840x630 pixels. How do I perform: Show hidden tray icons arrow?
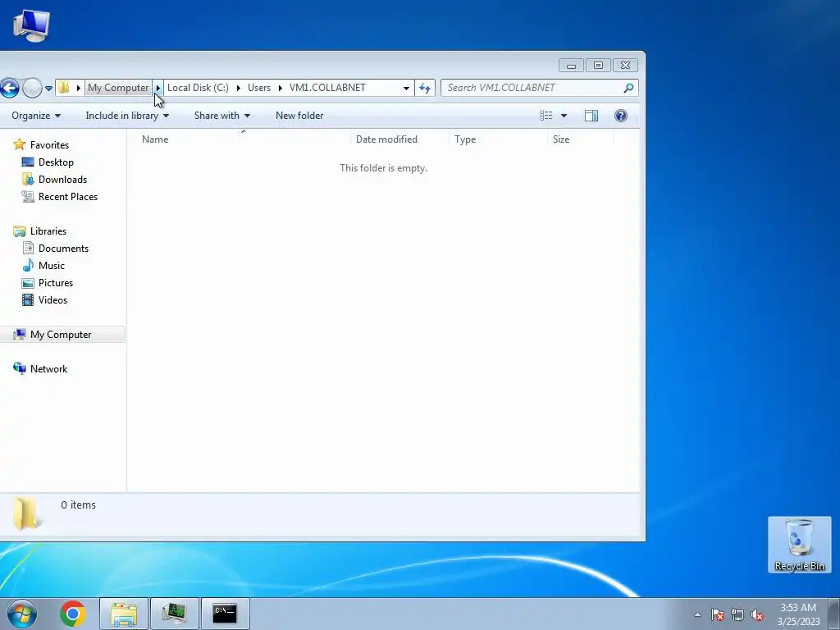[697, 614]
